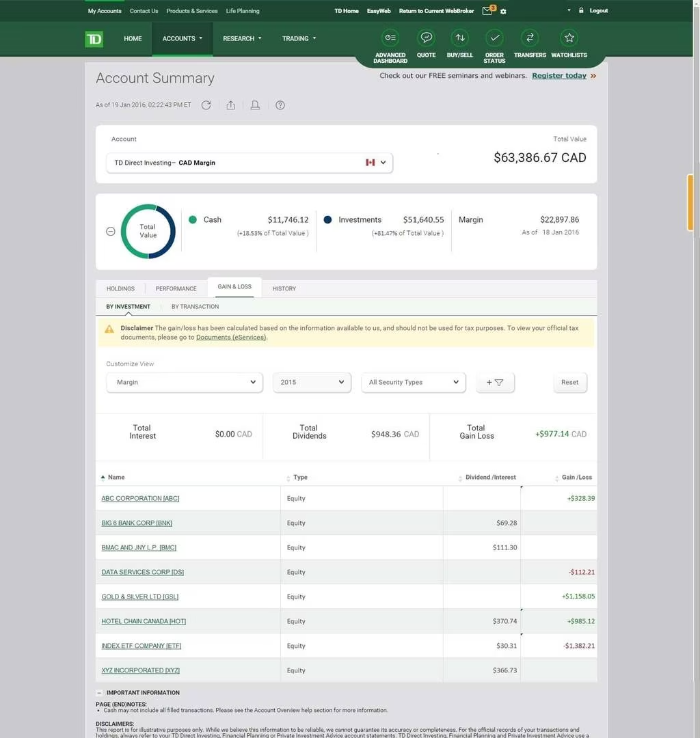The width and height of the screenshot is (700, 738).
Task: Click the Register today link
Action: (559, 76)
